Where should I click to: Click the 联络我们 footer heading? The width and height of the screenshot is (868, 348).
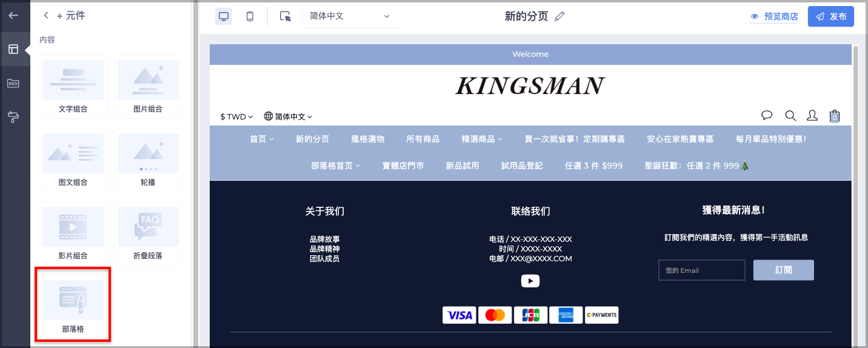point(530,211)
